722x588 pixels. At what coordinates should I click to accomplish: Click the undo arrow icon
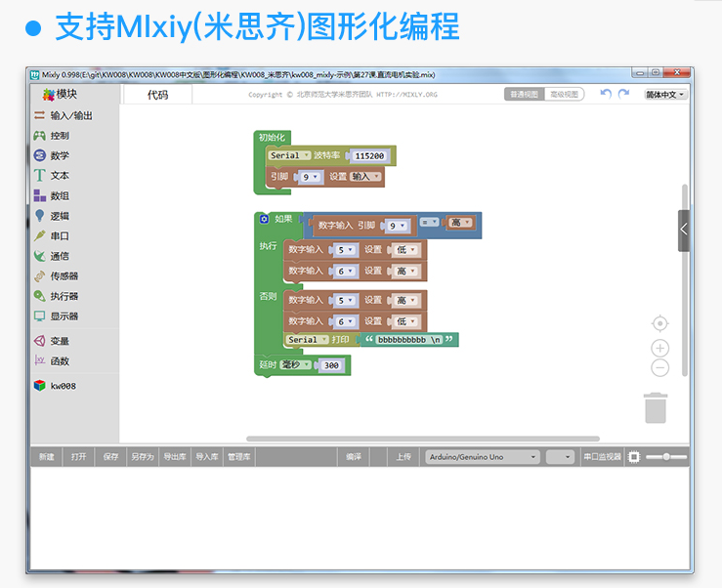(606, 94)
